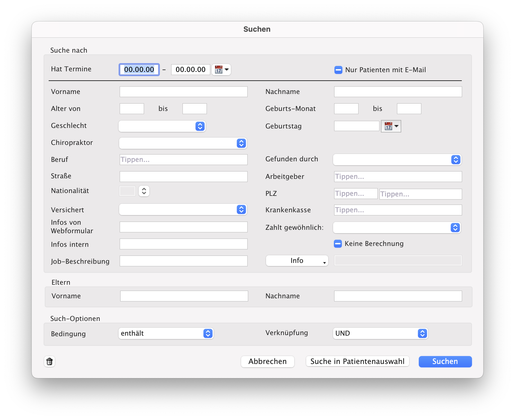Click the Krankenkasse input field
The image size is (515, 420).
click(x=398, y=210)
